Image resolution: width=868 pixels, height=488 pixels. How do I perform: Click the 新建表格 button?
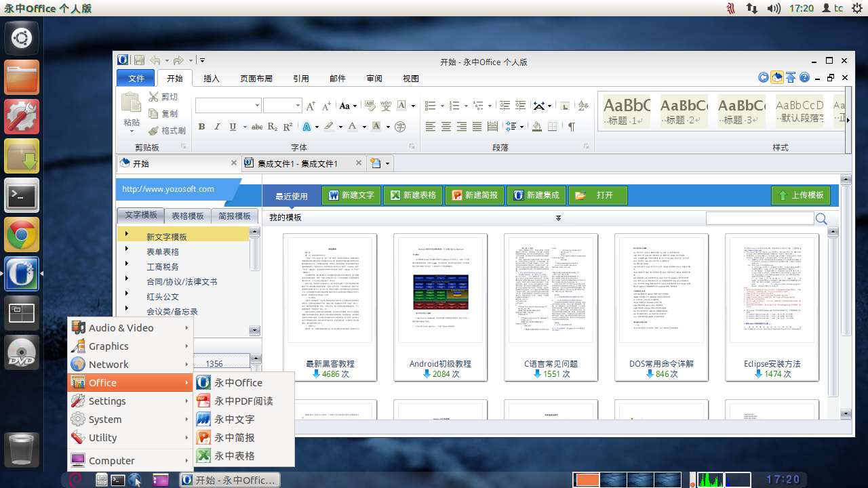tap(413, 195)
